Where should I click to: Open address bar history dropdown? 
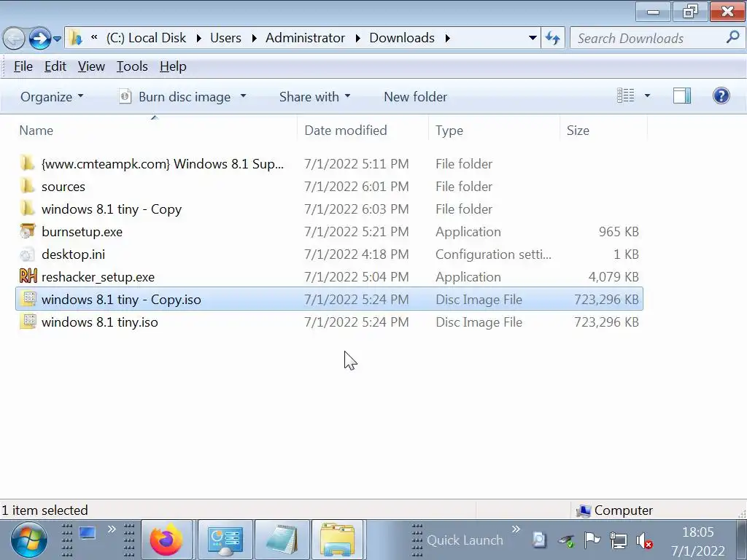pos(533,38)
